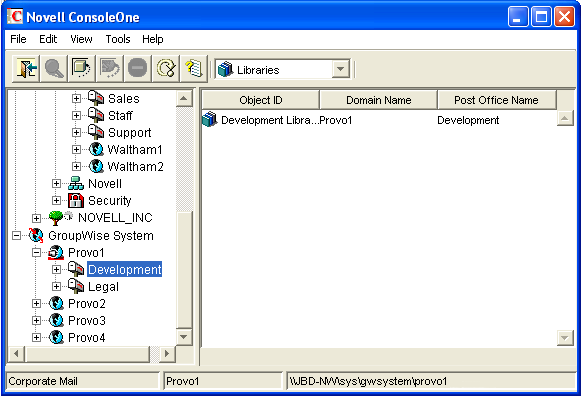Expand the Security container

[x=56, y=201]
